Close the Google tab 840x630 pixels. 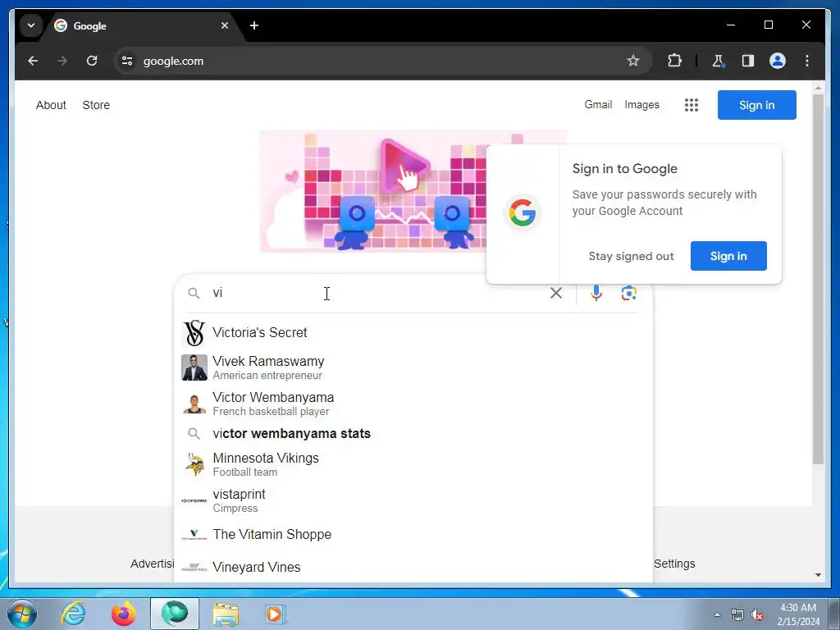click(x=225, y=25)
